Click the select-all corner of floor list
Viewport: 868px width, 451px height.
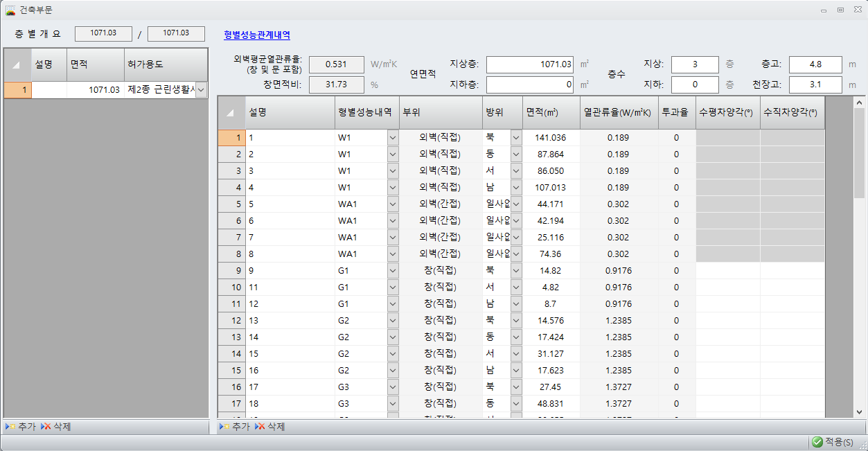[17, 64]
